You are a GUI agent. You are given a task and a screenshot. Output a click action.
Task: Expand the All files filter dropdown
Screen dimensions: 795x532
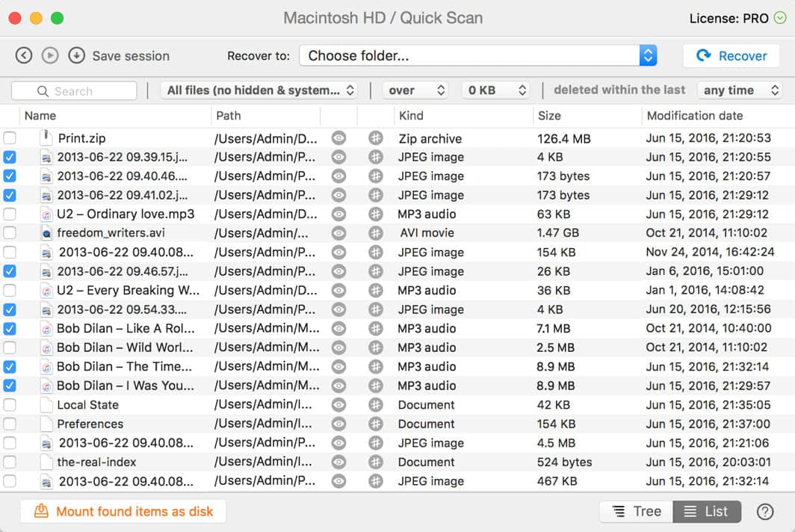(259, 90)
